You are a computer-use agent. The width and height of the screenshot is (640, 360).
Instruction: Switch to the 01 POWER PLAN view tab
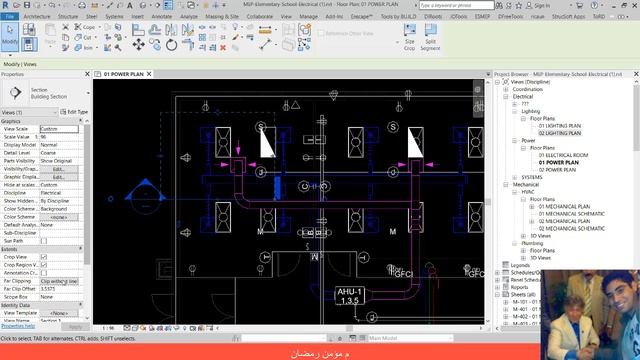point(123,74)
